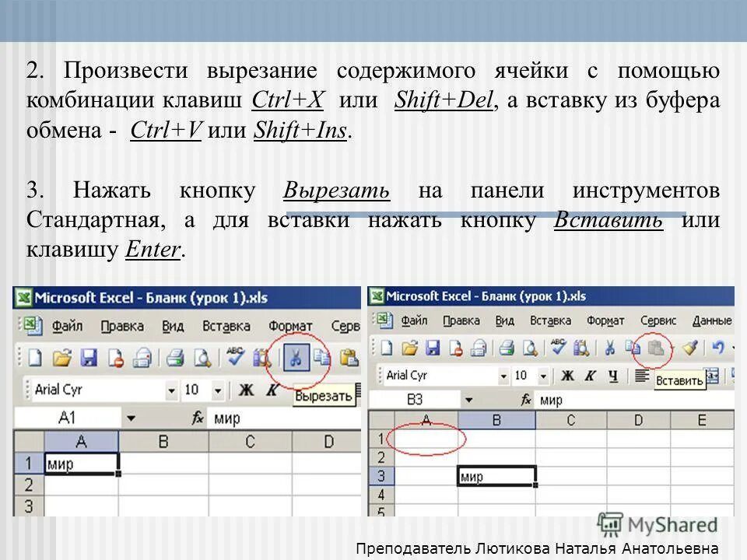747x560 pixels.
Task: Select the Format Painter brush icon
Action: (x=691, y=348)
